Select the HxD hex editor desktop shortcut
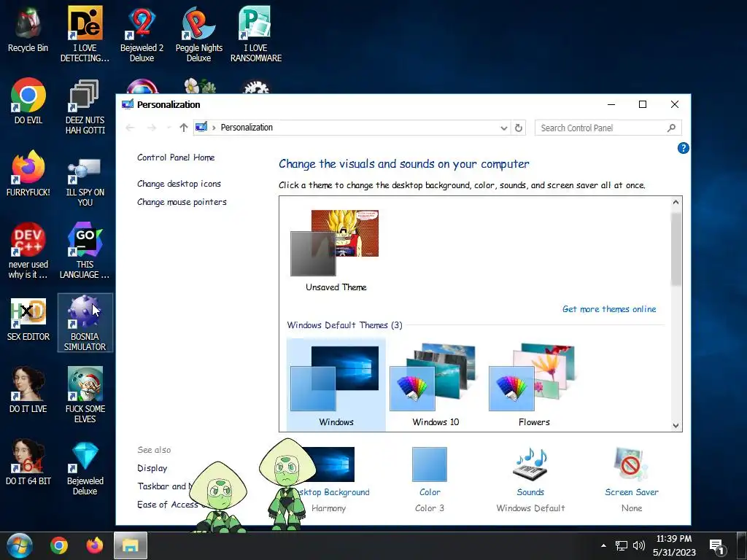 pos(28,319)
